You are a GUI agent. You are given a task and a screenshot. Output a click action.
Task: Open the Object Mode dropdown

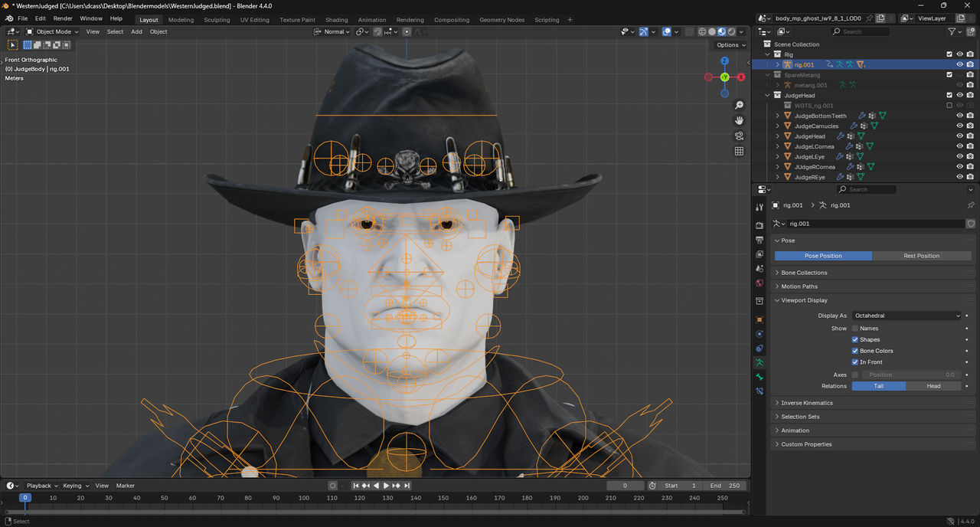[x=52, y=31]
